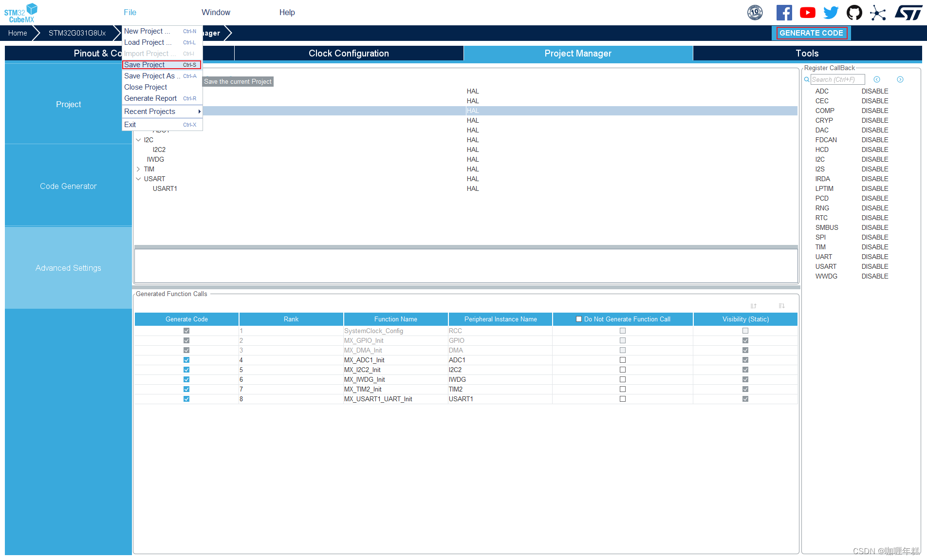Open the Code Generator section
The width and height of the screenshot is (927, 560).
(x=68, y=186)
